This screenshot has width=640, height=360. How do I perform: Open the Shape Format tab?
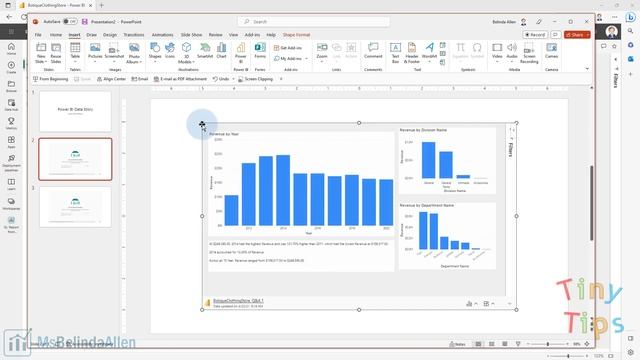coord(296,35)
